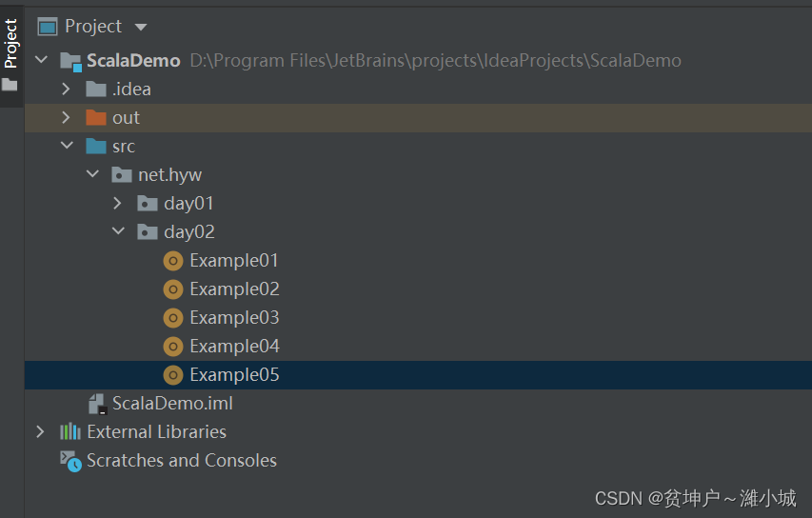Click the Scratches and Consoles icon
Screen dimensions: 812x518
70,461
